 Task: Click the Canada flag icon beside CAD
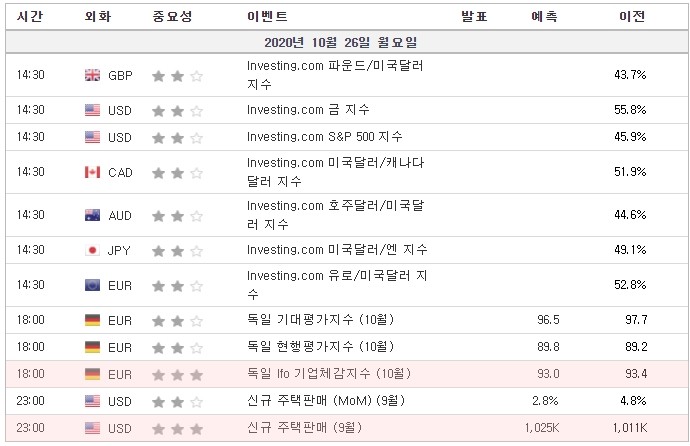pyautogui.click(x=92, y=172)
